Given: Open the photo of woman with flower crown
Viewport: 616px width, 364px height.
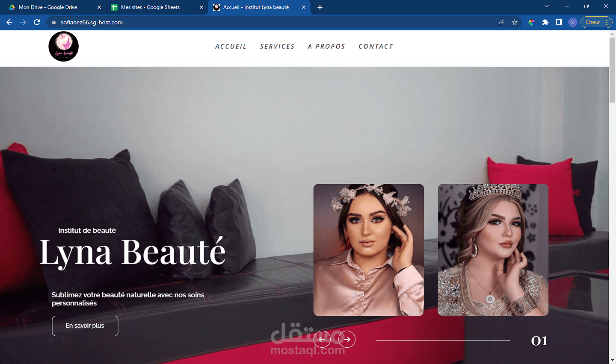Looking at the screenshot, I should [x=369, y=250].
